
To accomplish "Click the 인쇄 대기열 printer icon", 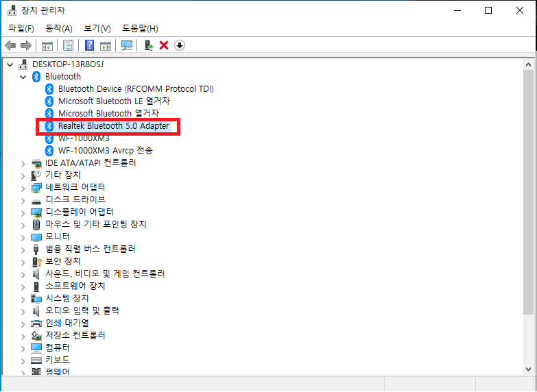I will 36,323.
